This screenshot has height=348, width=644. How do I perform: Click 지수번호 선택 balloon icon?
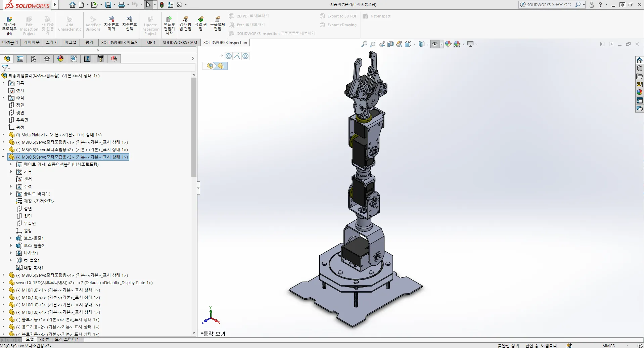pos(130,24)
